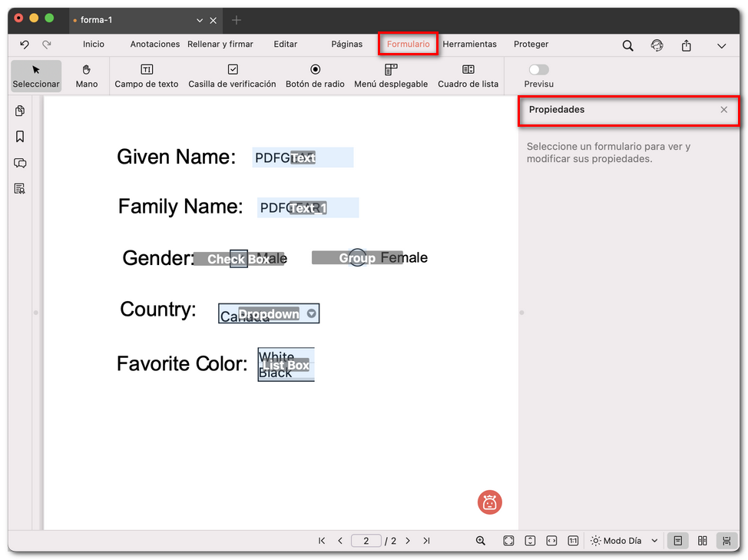This screenshot has height=560, width=748.
Task: Open the bookmarks sidebar panel
Action: coord(20,137)
